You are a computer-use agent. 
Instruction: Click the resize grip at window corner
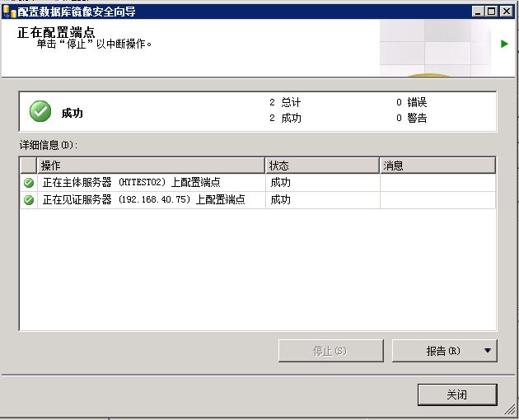click(x=511, y=411)
